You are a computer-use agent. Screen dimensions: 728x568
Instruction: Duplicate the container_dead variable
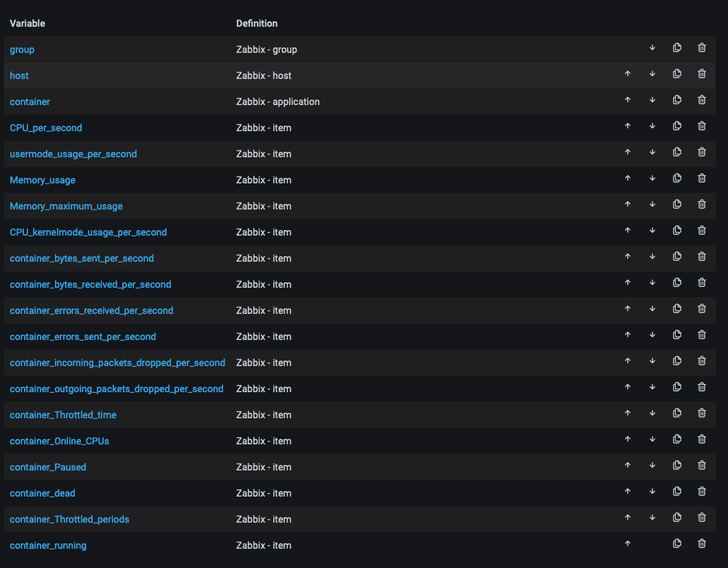(x=676, y=492)
